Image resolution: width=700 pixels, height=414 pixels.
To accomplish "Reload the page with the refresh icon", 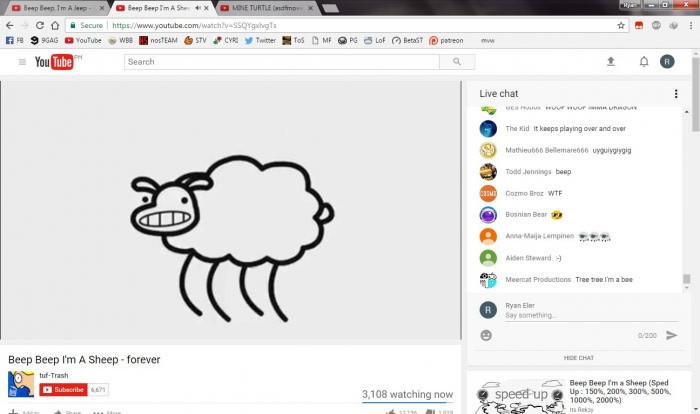I will click(40, 25).
